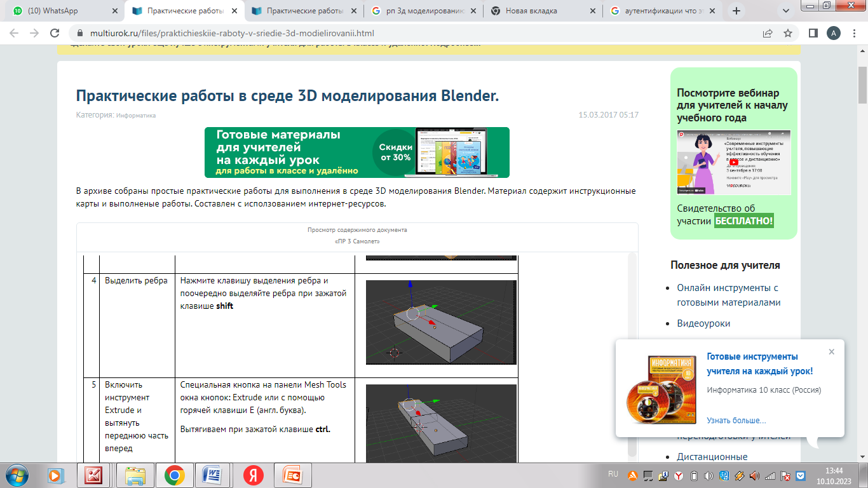Click the Выделить ребра cell text
Image resolution: width=868 pixels, height=488 pixels.
coord(136,280)
